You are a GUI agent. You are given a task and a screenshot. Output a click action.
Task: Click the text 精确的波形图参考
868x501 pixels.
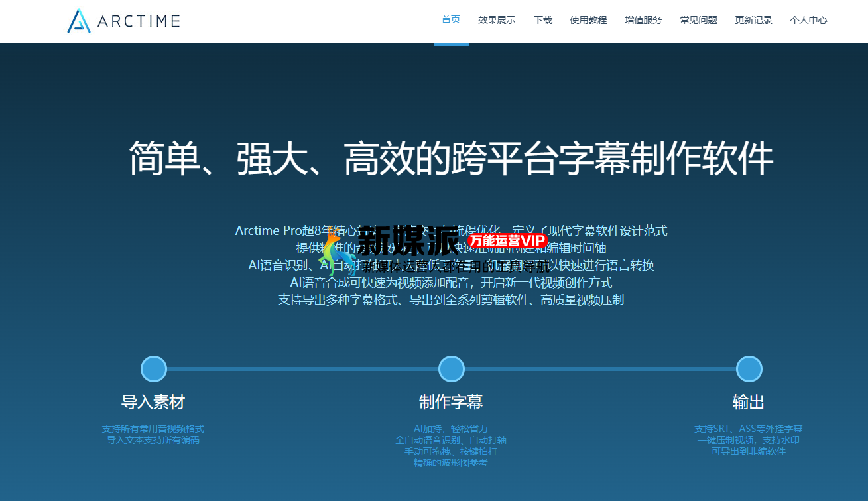click(x=451, y=463)
